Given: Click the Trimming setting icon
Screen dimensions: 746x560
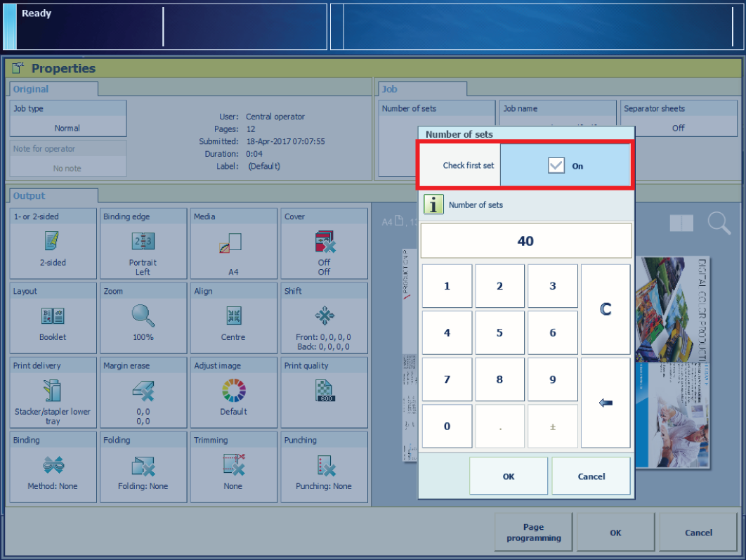Looking at the screenshot, I should (x=233, y=465).
